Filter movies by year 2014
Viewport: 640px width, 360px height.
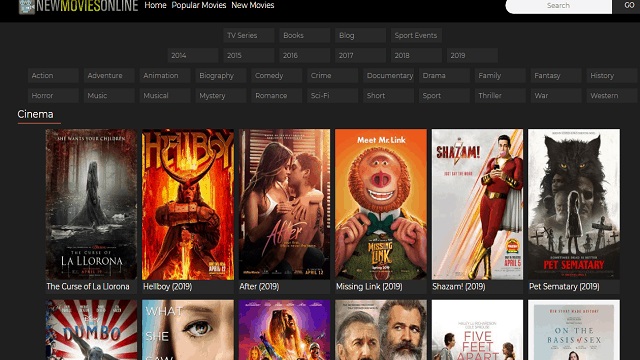pos(193,56)
